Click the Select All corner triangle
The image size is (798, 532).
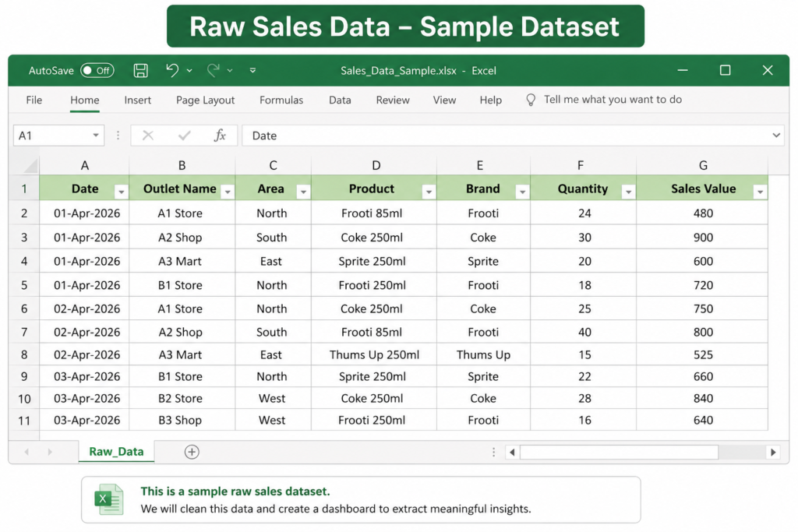pyautogui.click(x=30, y=166)
